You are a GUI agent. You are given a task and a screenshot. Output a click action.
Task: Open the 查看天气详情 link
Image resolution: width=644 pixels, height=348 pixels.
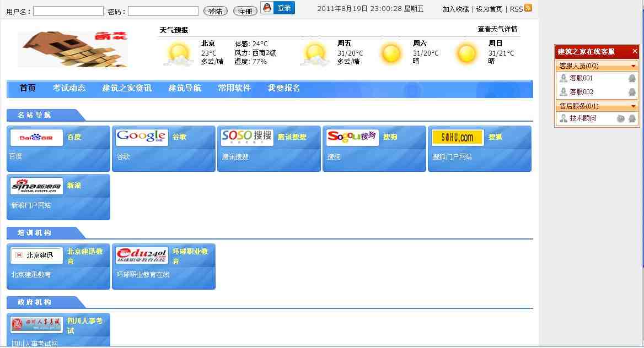[x=497, y=29]
